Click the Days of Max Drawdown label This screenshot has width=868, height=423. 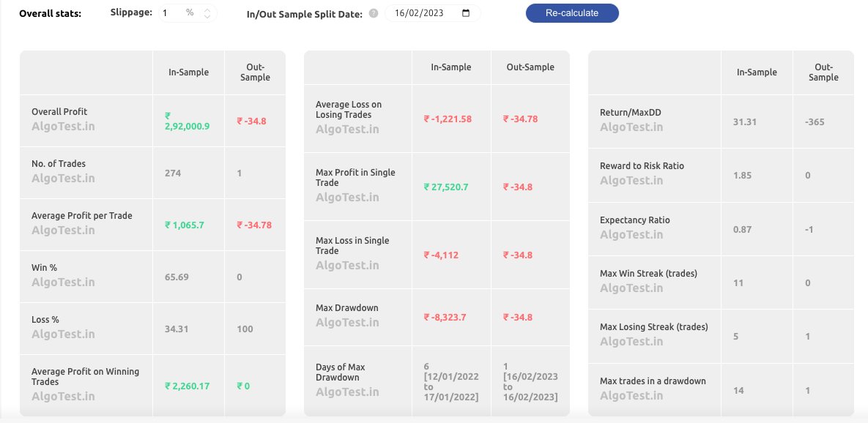point(341,372)
